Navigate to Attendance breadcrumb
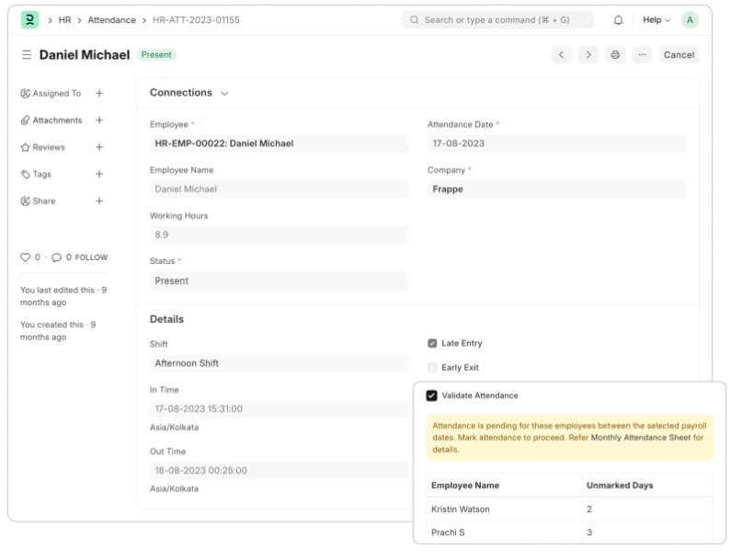The image size is (742, 560). [x=111, y=19]
